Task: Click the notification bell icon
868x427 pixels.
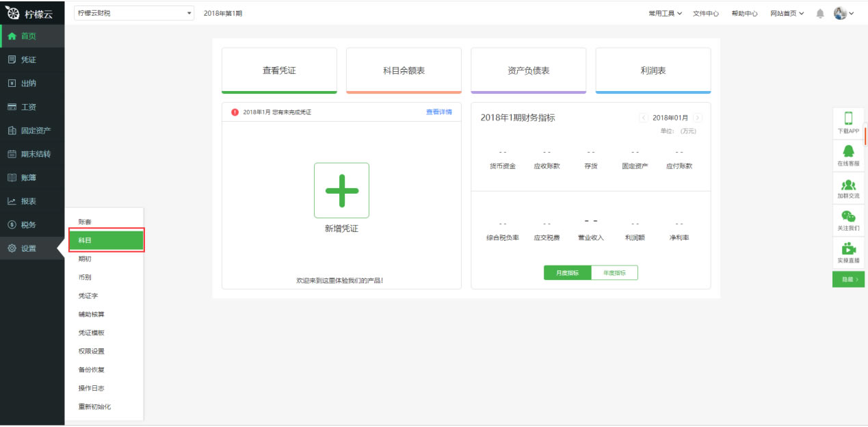Action: [x=819, y=12]
